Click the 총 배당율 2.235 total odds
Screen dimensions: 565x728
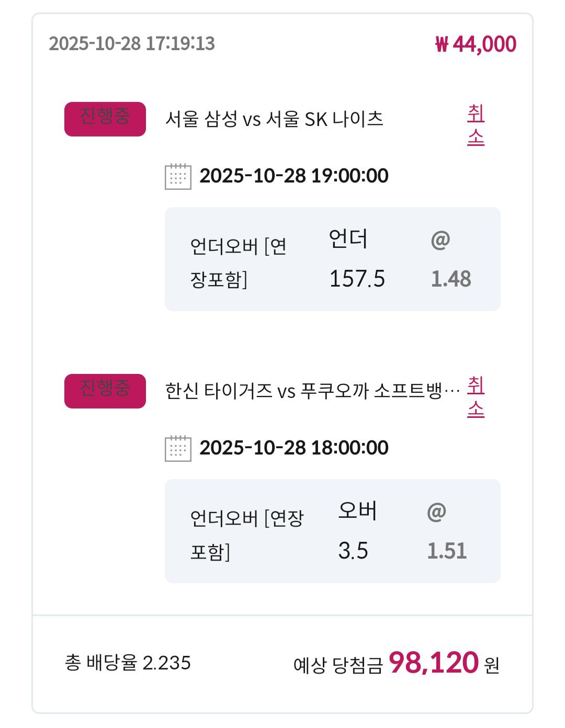[x=128, y=663]
